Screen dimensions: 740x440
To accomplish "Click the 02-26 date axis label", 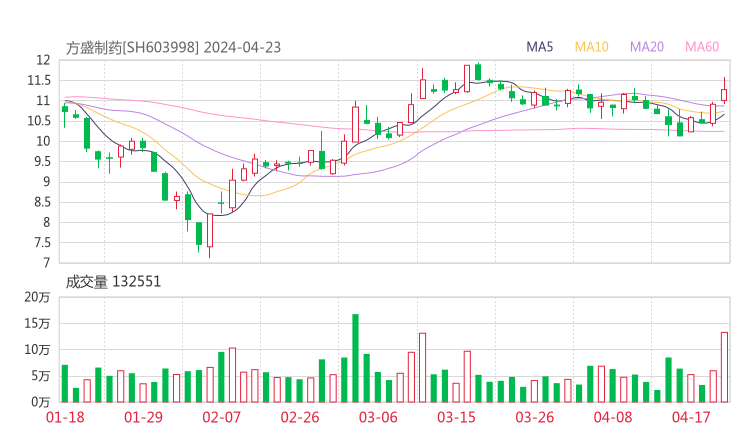I will 300,417.
